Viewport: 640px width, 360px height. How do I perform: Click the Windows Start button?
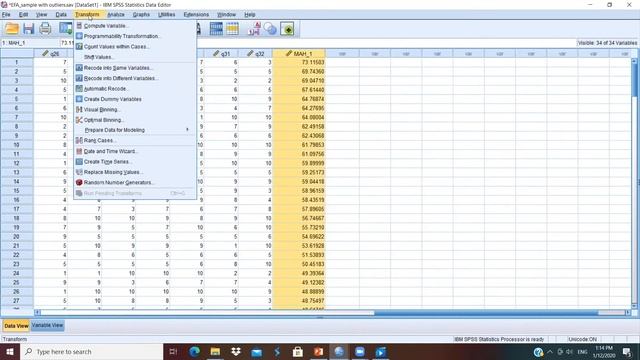tap(10, 351)
